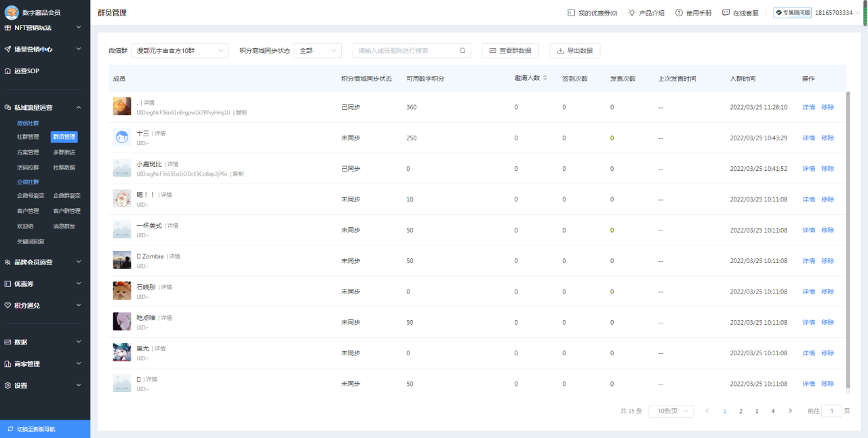
Task: Click the 导出数据 export data button
Action: tap(576, 50)
